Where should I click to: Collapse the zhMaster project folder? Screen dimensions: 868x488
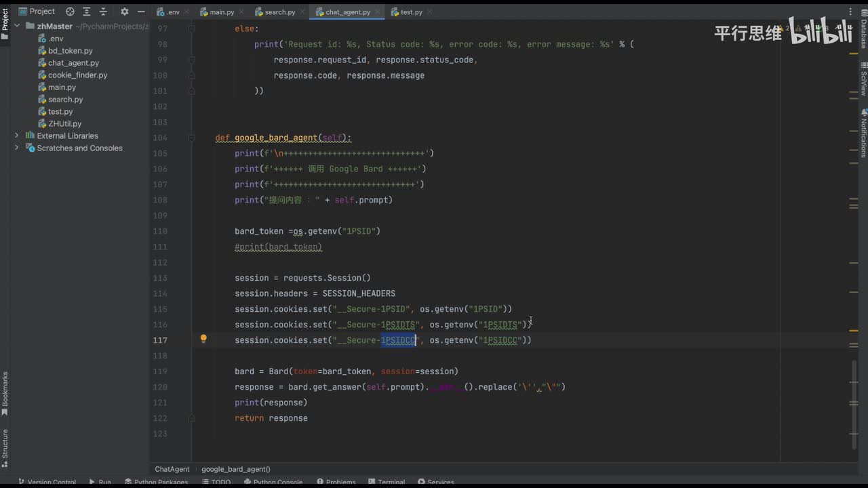pyautogui.click(x=17, y=26)
